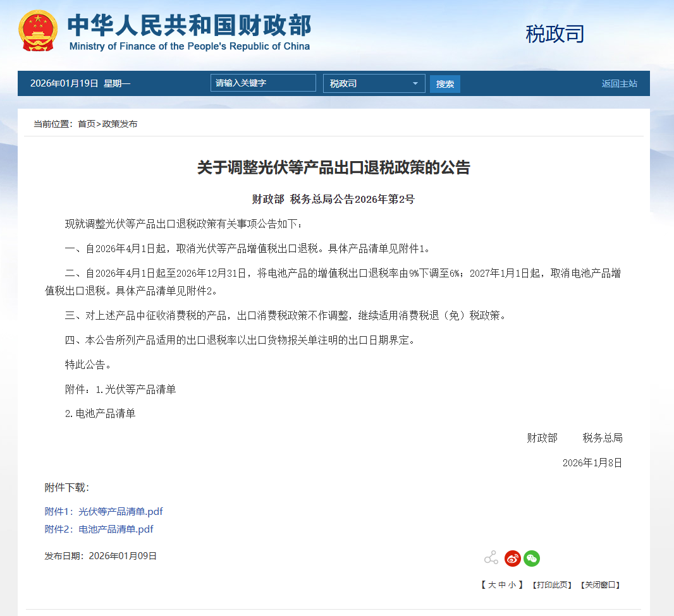Click the date 2026年01月19日 星期一

pos(80,83)
